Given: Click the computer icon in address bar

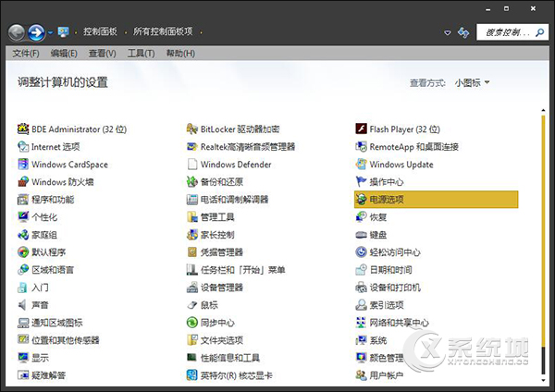Looking at the screenshot, I should tap(64, 31).
